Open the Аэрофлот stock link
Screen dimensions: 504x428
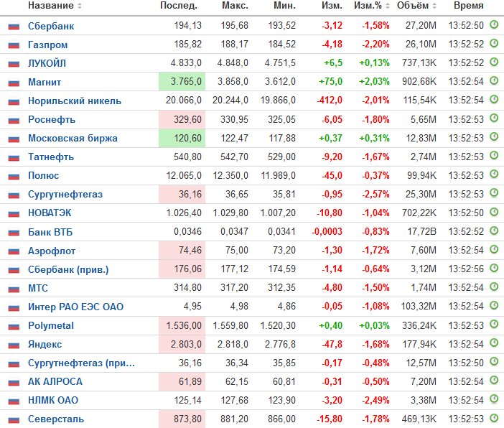pos(52,251)
